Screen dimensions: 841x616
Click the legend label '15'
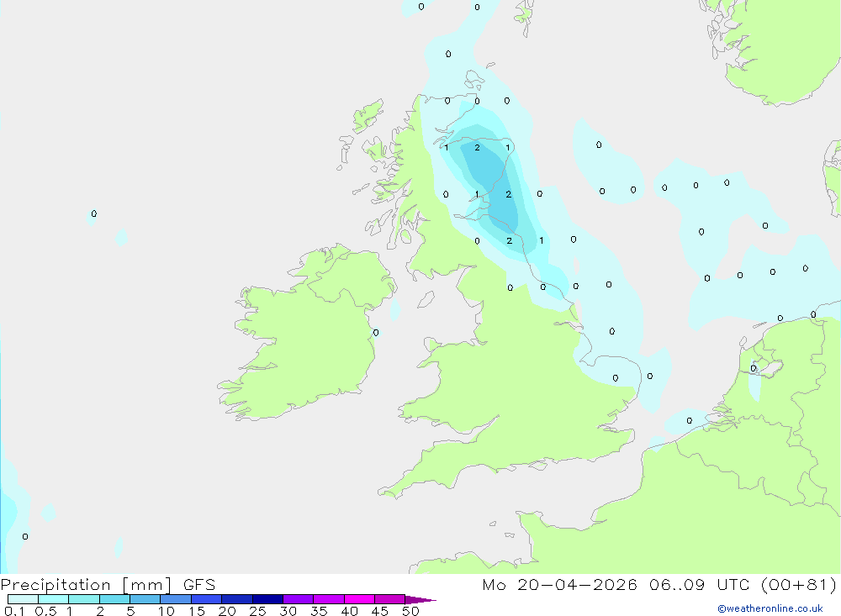coord(197,611)
